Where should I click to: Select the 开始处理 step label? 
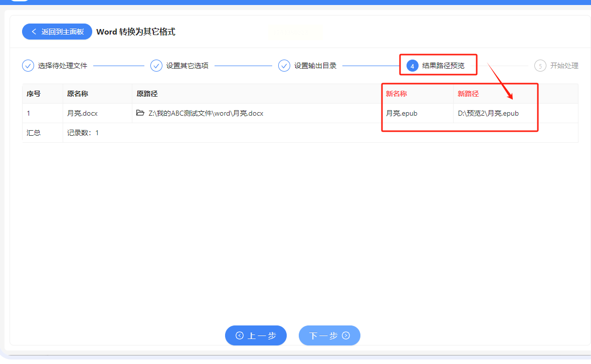click(564, 66)
